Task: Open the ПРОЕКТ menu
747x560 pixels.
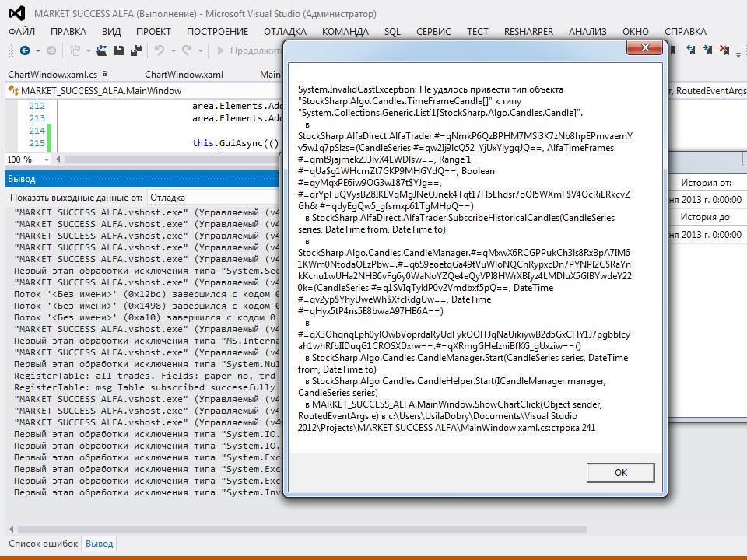Action: 153,31
